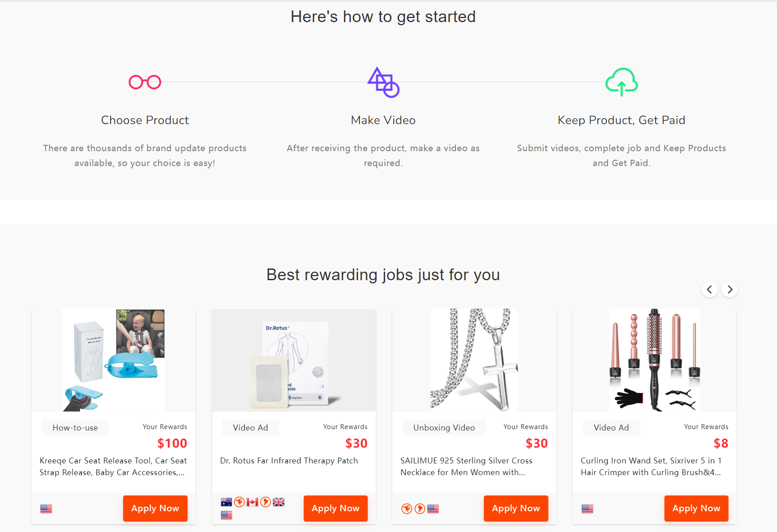Select the Unboxing Video tag

pos(444,428)
